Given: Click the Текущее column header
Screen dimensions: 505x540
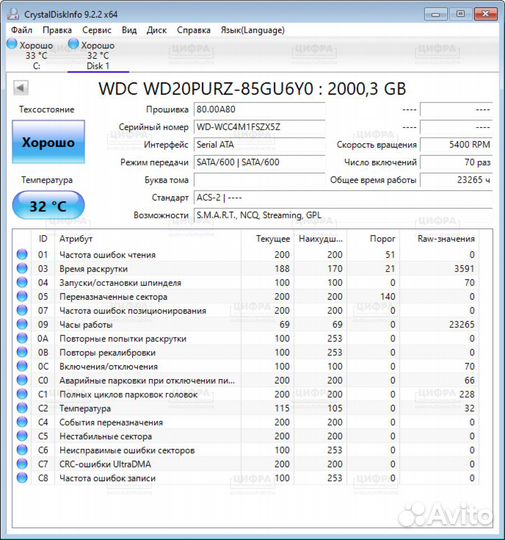Looking at the screenshot, I should [267, 239].
